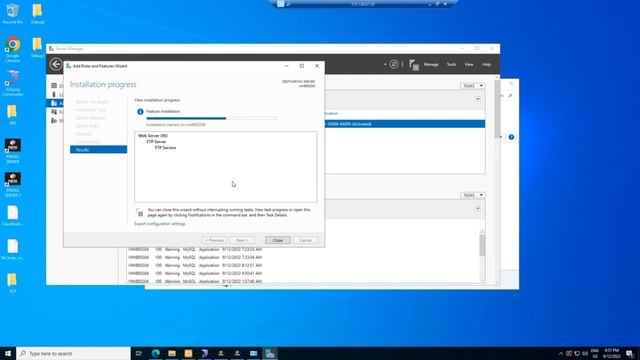This screenshot has width=640, height=360.
Task: Open the upper TASKS dropdown in Server Manager
Action: 472,86
